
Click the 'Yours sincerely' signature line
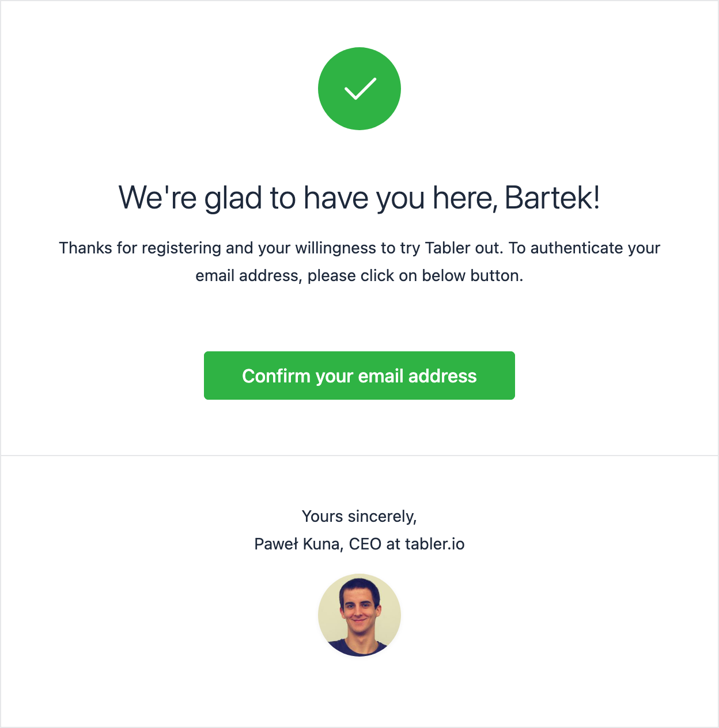(359, 517)
